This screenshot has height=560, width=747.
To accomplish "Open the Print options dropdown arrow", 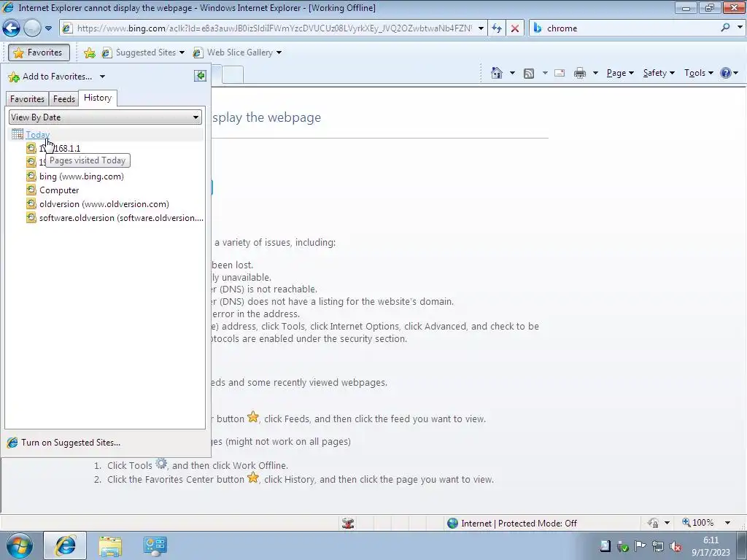I will click(595, 73).
